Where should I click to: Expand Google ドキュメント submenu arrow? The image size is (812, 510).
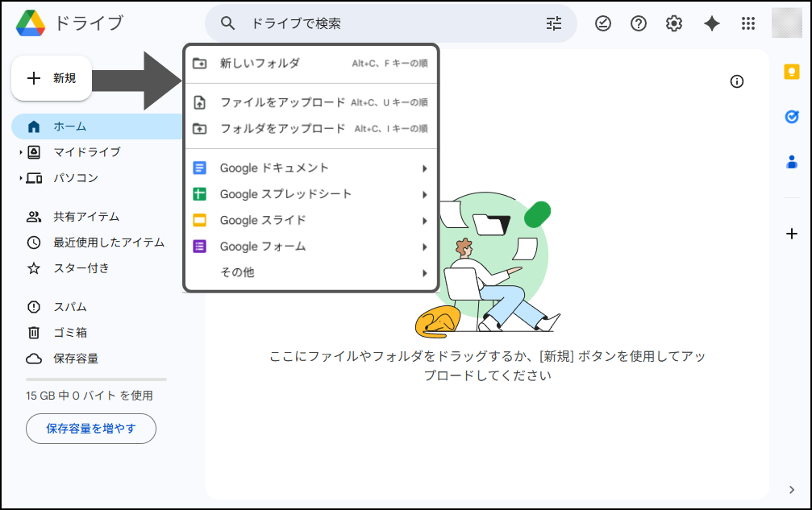click(x=425, y=168)
